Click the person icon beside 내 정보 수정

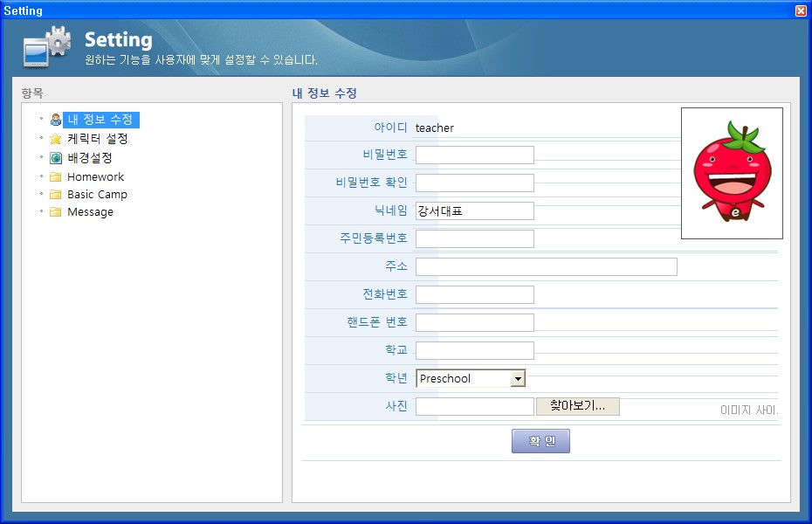pos(56,120)
